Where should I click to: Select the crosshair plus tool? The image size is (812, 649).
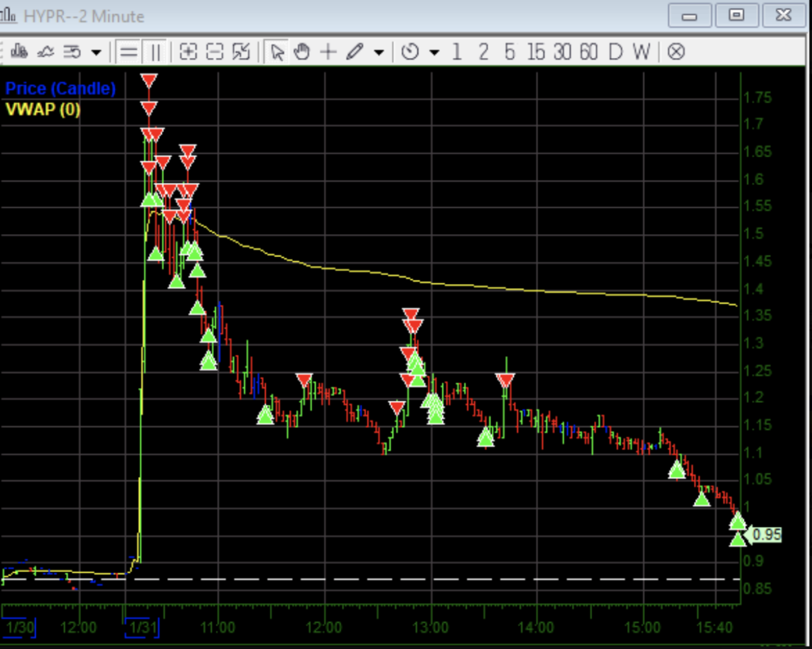(327, 52)
